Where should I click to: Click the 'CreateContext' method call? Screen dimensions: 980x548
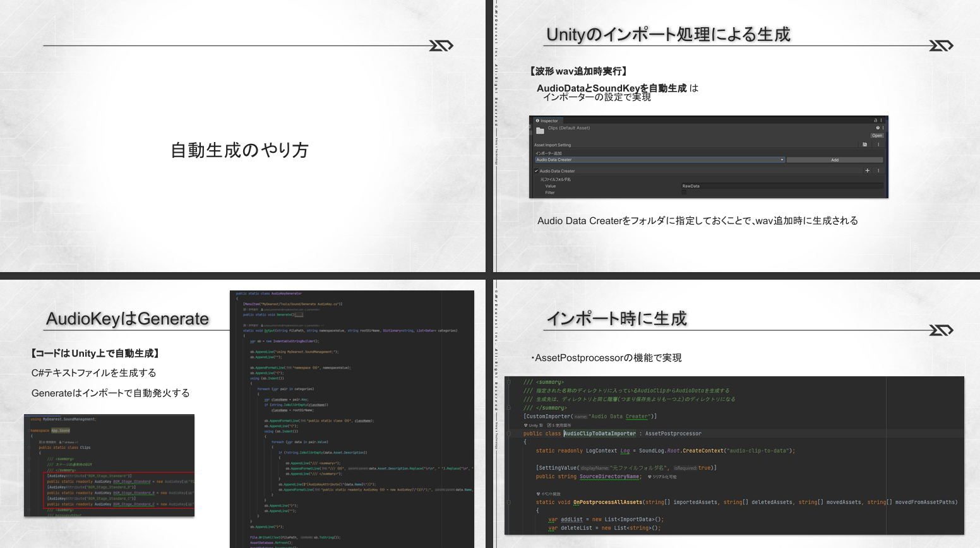703,451
